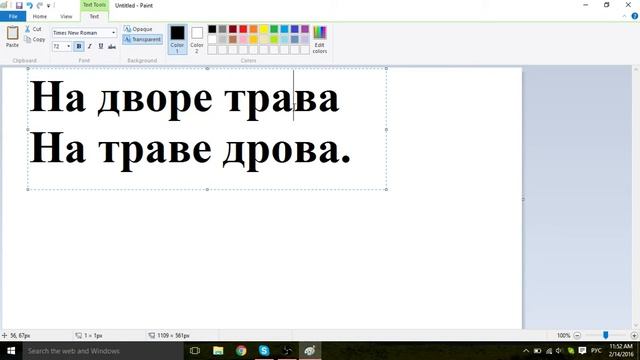Open the File menu

pyautogui.click(x=13, y=16)
